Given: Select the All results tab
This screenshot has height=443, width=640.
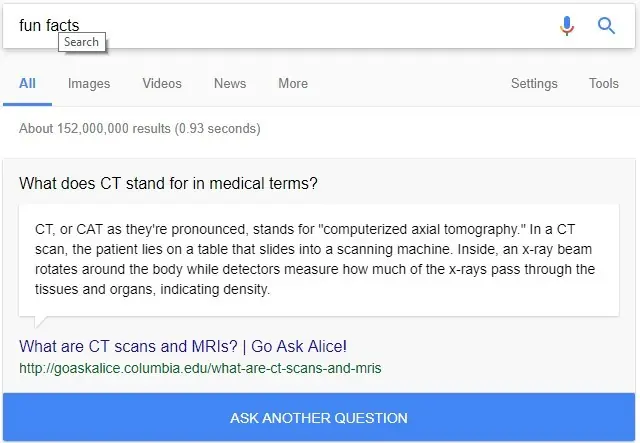Looking at the screenshot, I should (x=28, y=83).
